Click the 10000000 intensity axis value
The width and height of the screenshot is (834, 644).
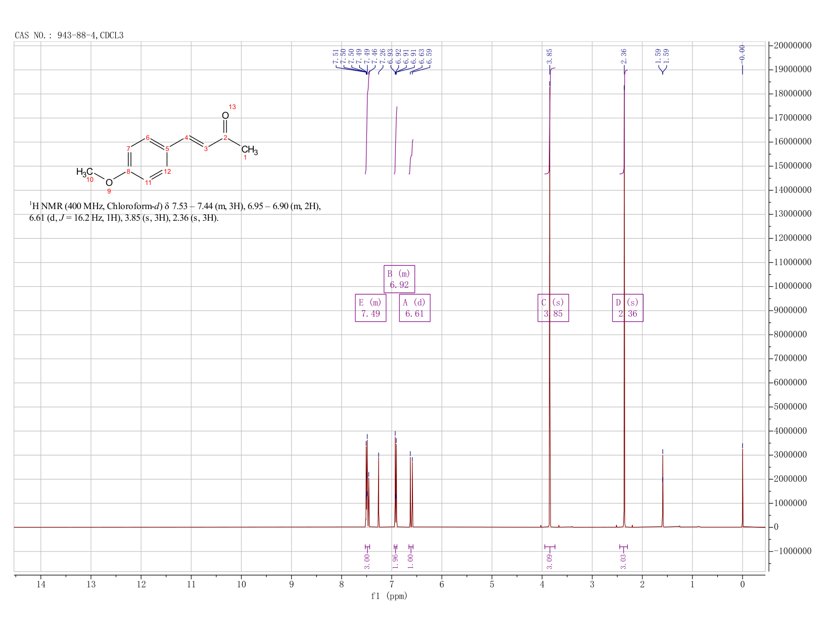click(793, 286)
